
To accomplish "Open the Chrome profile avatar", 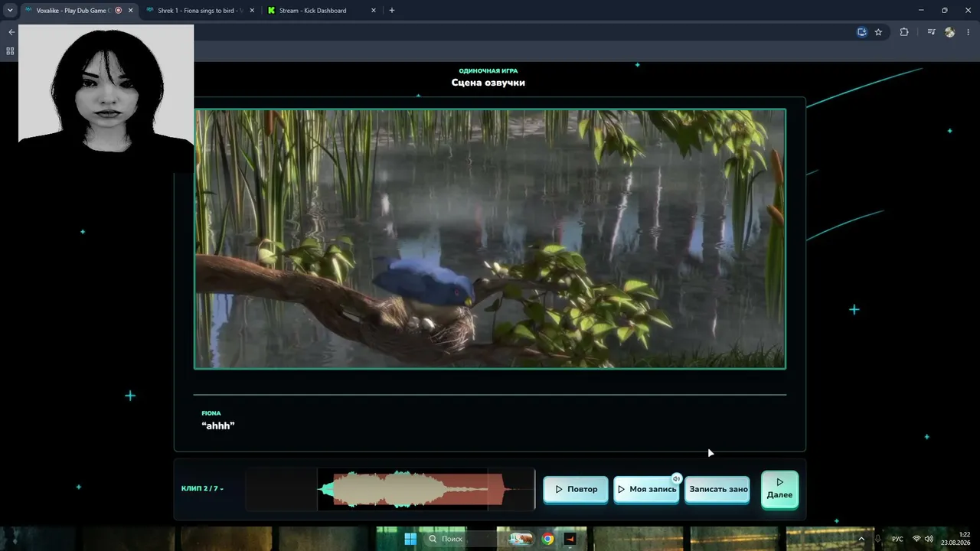I will point(950,32).
